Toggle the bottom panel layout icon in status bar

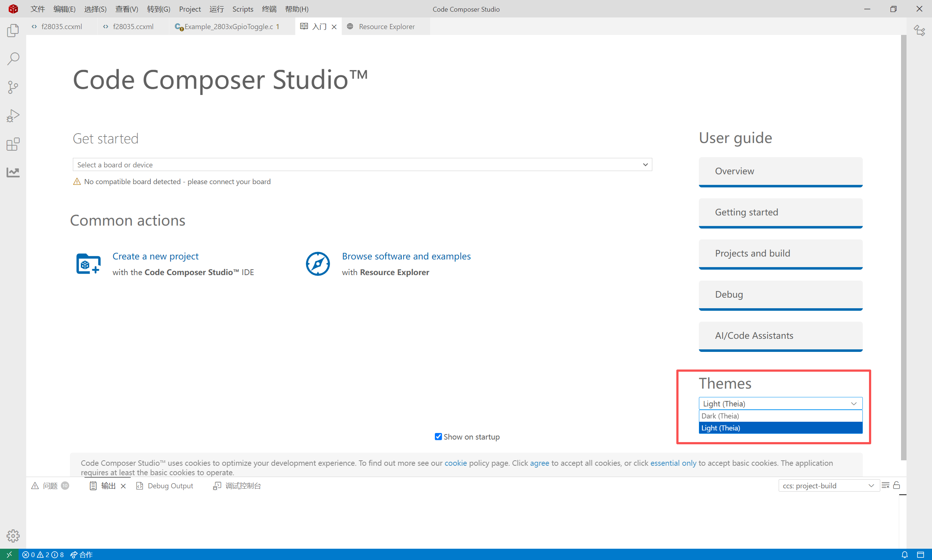click(x=920, y=554)
